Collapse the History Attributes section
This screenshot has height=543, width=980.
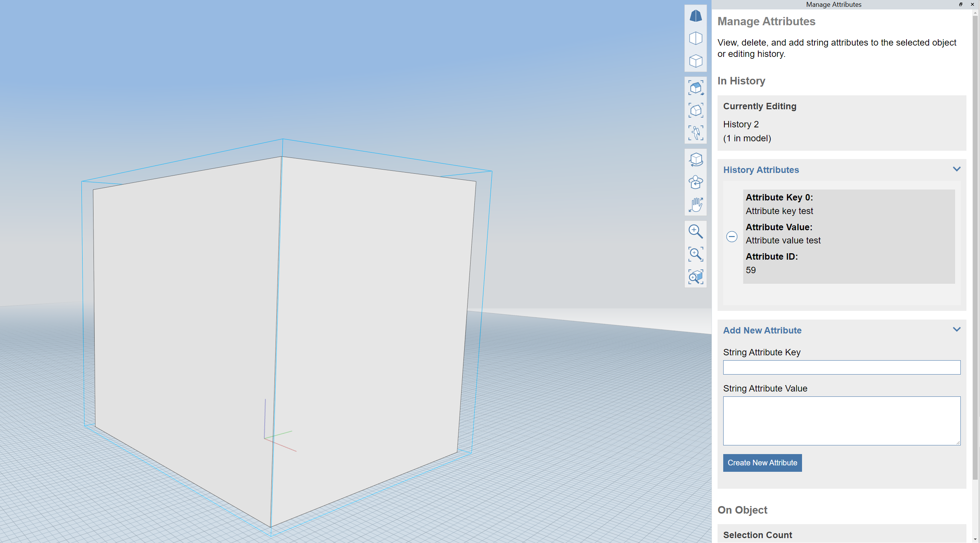pos(956,169)
